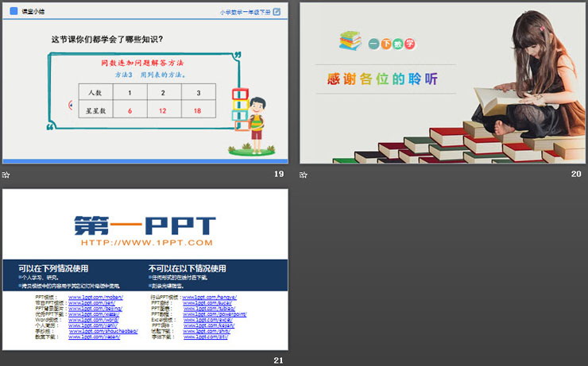Click the animation star icon under slide 19

coord(6,174)
